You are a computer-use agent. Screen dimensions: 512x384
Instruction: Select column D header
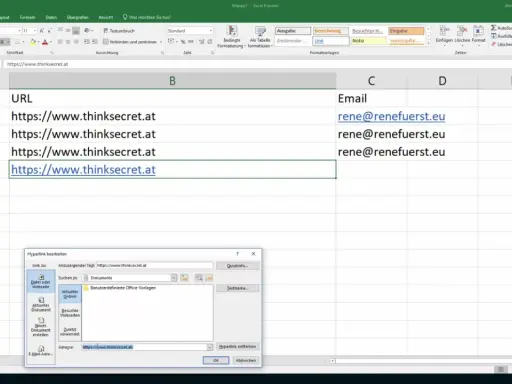coord(442,81)
